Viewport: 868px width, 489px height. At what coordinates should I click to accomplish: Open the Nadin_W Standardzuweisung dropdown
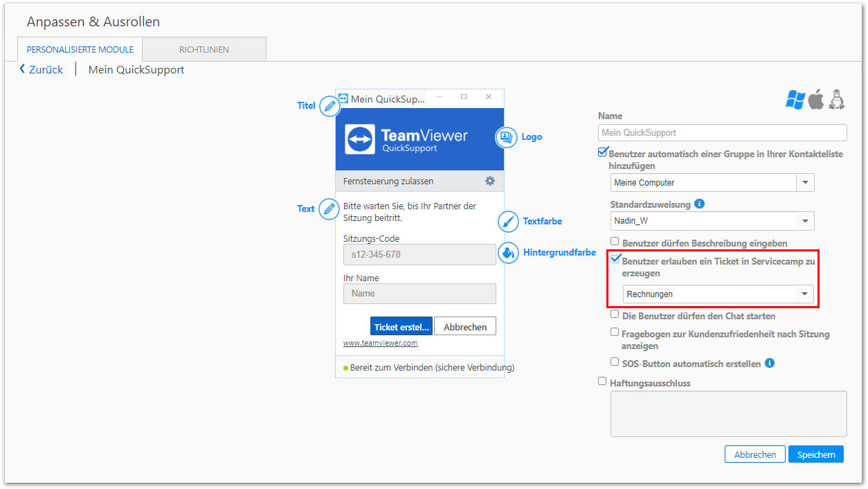pos(712,221)
